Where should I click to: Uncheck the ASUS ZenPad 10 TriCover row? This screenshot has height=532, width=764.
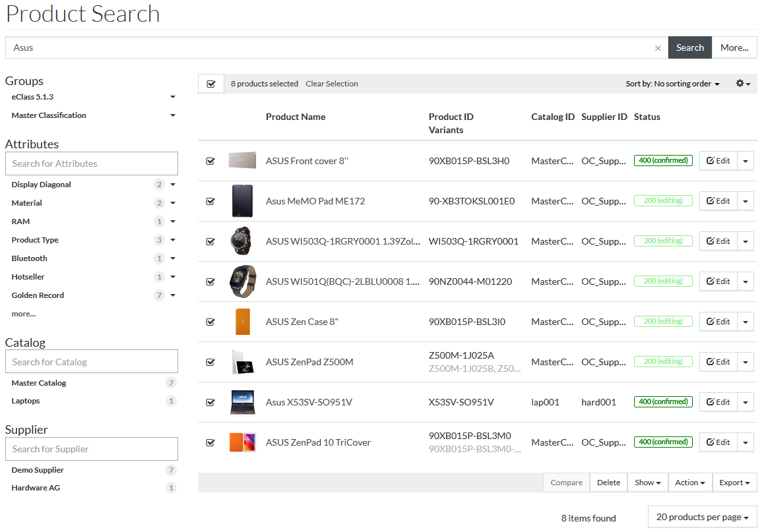[210, 443]
